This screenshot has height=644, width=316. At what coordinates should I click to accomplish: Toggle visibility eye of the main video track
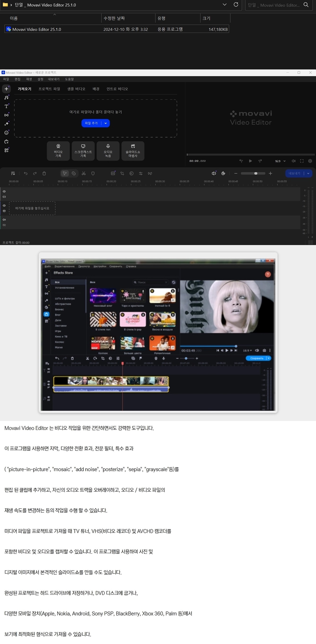tap(4, 206)
